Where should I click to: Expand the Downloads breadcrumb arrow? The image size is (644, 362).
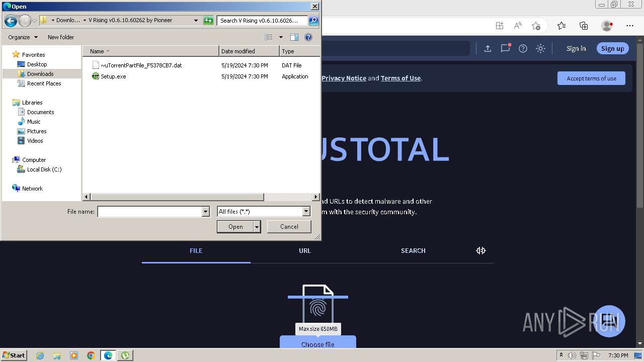tap(85, 21)
